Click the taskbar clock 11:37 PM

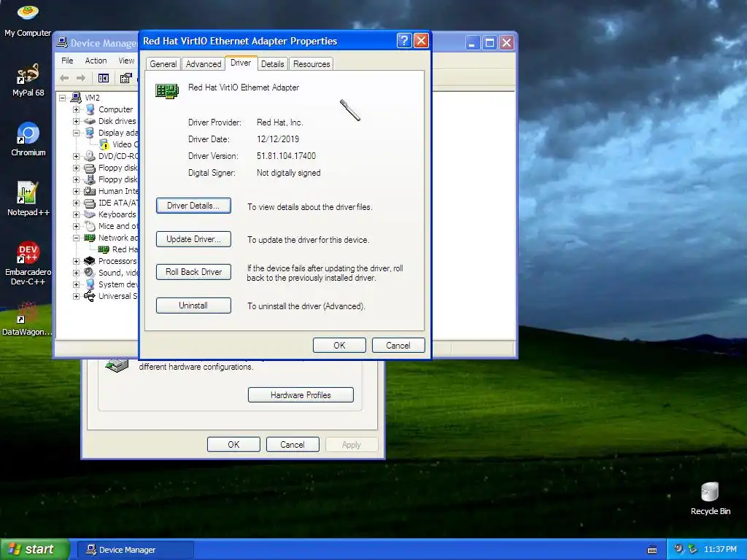[x=720, y=549]
